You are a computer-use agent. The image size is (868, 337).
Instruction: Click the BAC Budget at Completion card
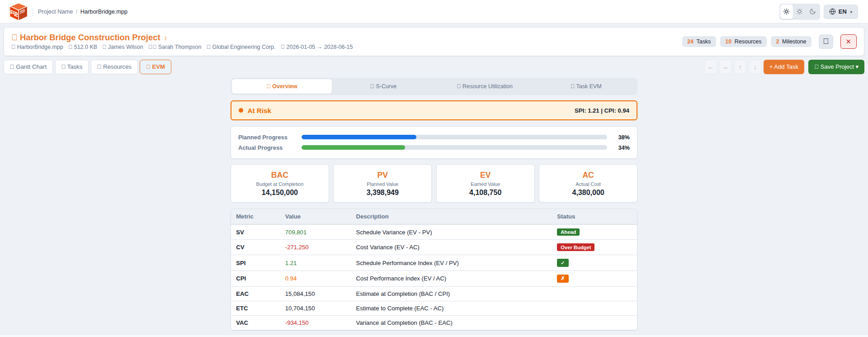(x=280, y=183)
